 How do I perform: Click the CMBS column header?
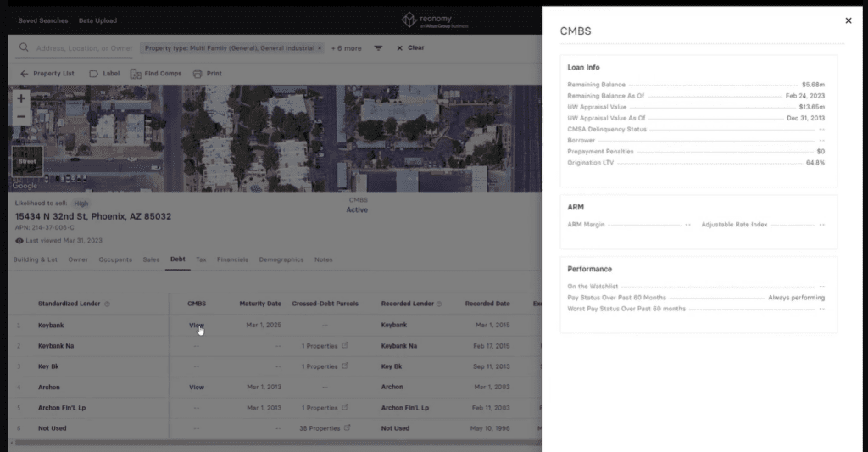(197, 304)
